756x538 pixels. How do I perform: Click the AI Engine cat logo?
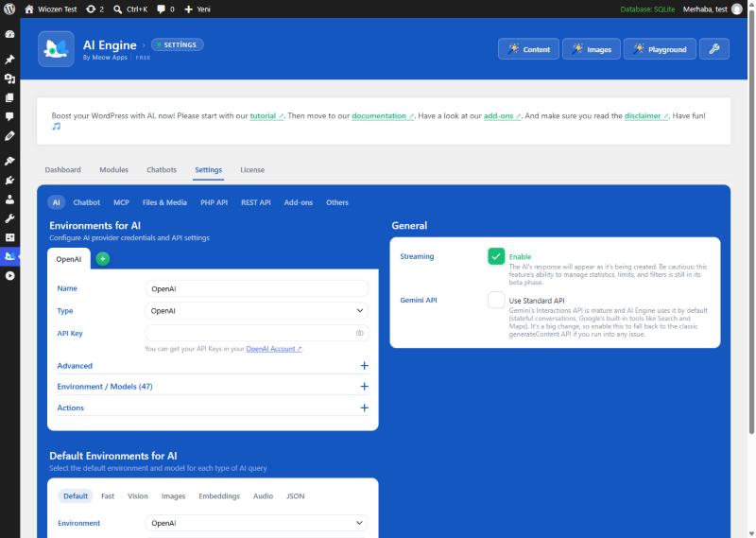point(56,49)
